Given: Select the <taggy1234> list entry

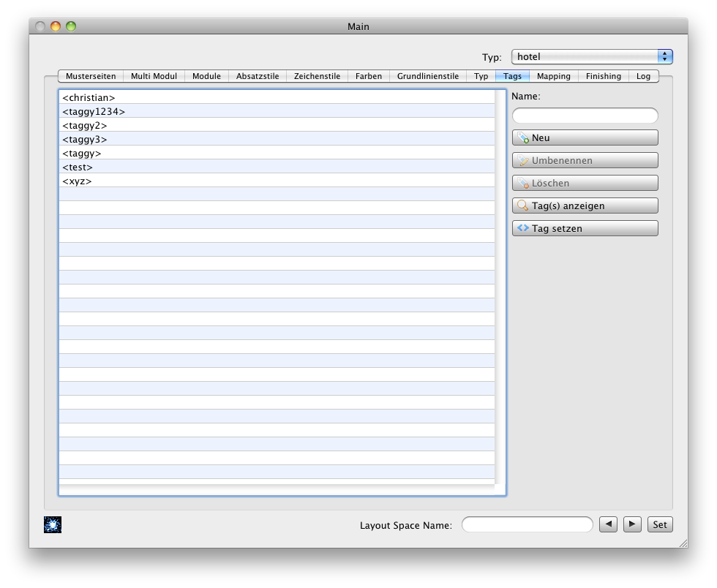Looking at the screenshot, I should click(94, 111).
